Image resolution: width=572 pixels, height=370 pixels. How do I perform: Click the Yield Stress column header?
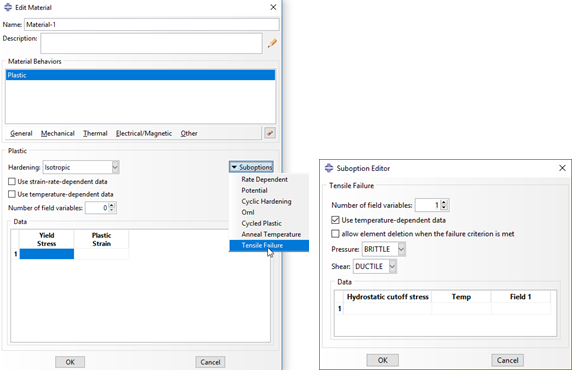click(47, 239)
